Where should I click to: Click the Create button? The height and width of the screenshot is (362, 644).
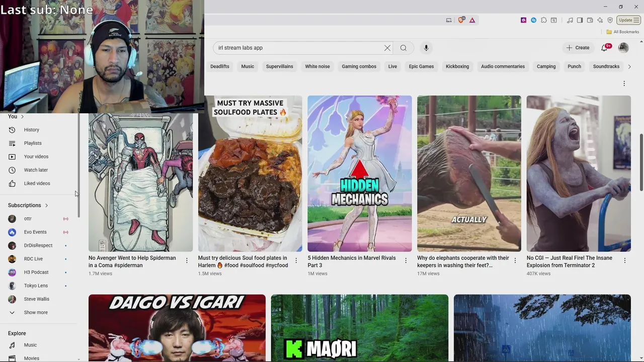tap(578, 48)
